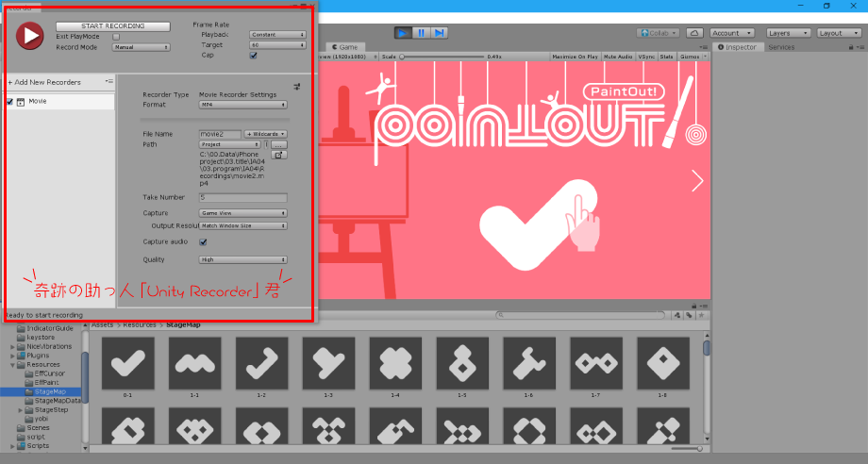Screen dimensions: 868x464
Task: Click the Step frame button
Action: tap(439, 33)
